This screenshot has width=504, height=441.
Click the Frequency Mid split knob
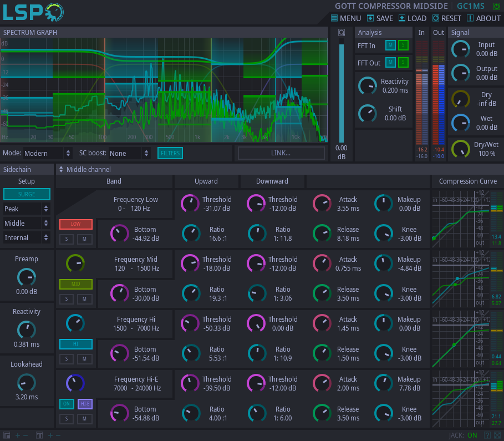(x=75, y=263)
